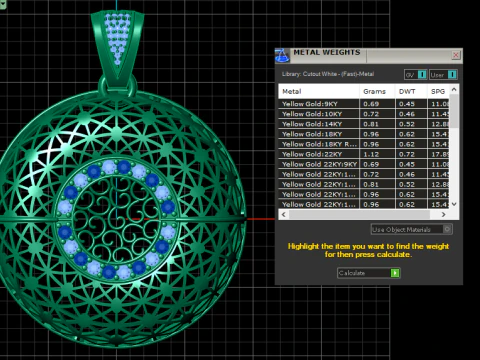Sort by the SPG column header
This screenshot has height=360, width=480.
438,91
